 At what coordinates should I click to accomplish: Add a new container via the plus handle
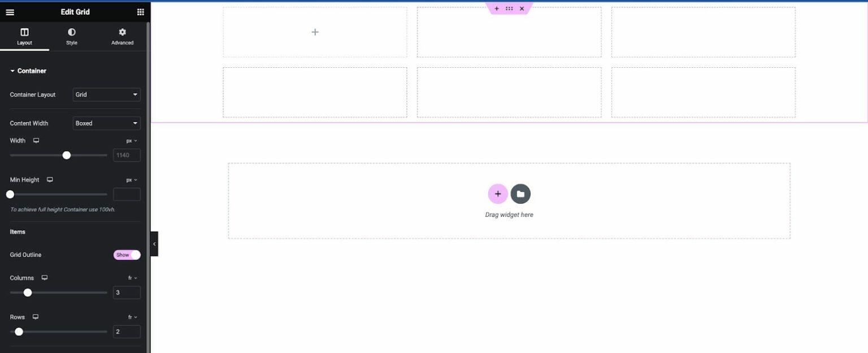tap(496, 8)
